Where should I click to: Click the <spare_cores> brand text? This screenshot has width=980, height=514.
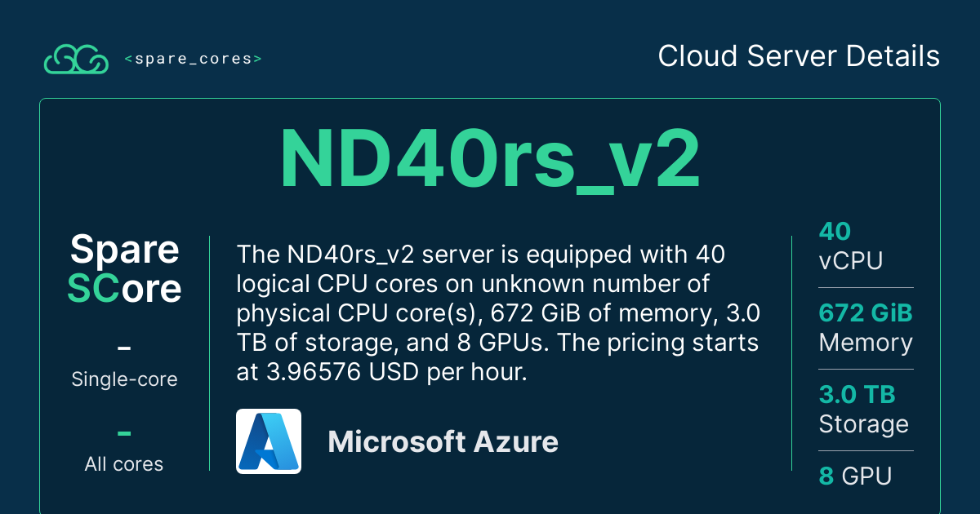[x=194, y=59]
